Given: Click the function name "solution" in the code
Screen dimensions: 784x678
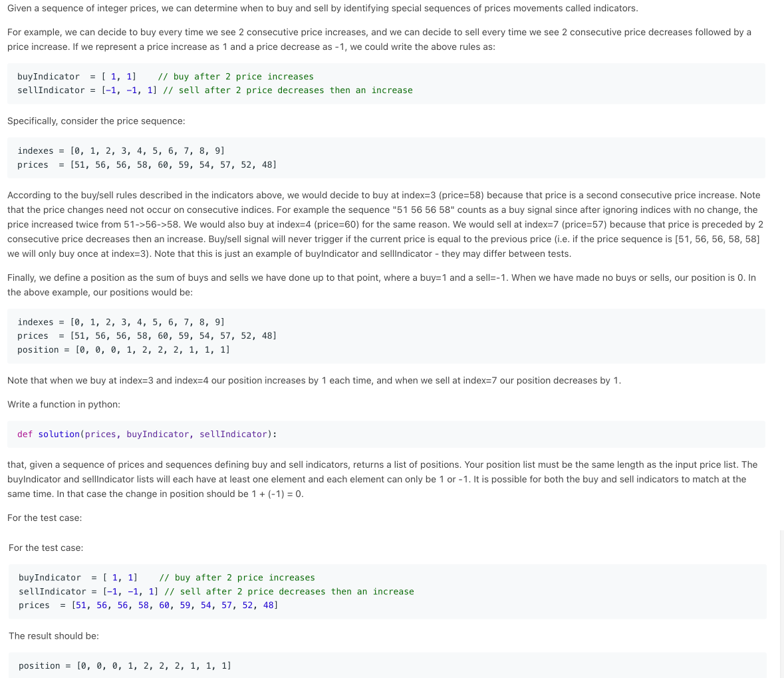Looking at the screenshot, I should (59, 434).
